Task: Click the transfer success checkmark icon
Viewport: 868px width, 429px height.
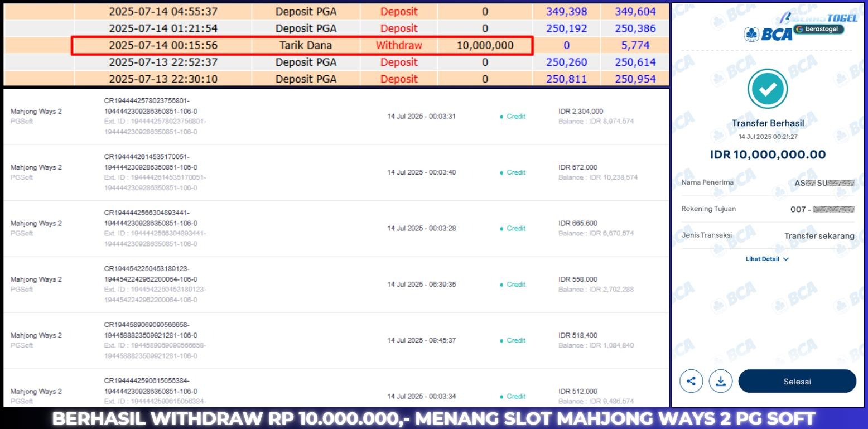Action: (x=768, y=88)
